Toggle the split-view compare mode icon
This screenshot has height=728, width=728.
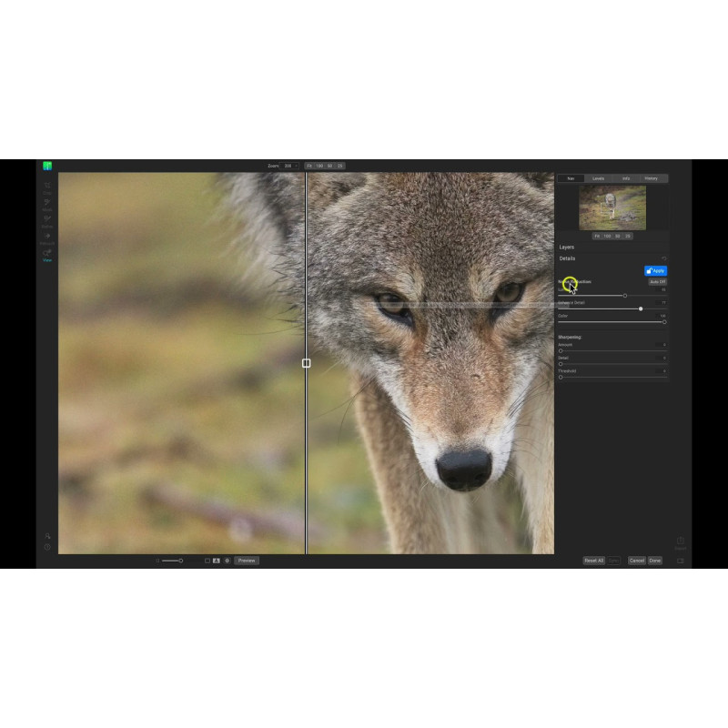point(217,561)
